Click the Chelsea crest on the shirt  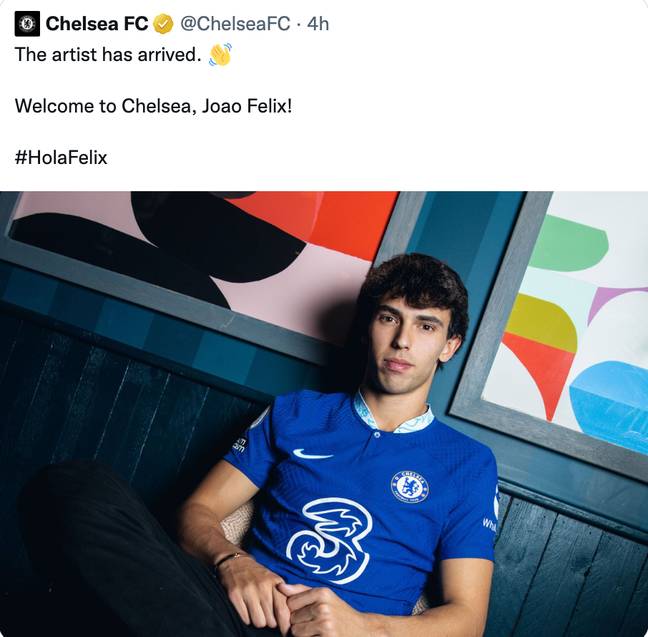(409, 487)
